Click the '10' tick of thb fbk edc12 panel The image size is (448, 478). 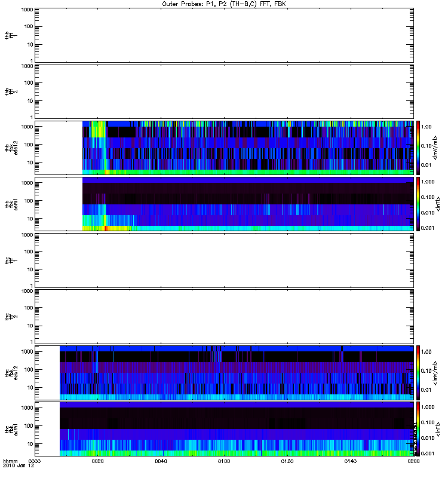pos(30,163)
